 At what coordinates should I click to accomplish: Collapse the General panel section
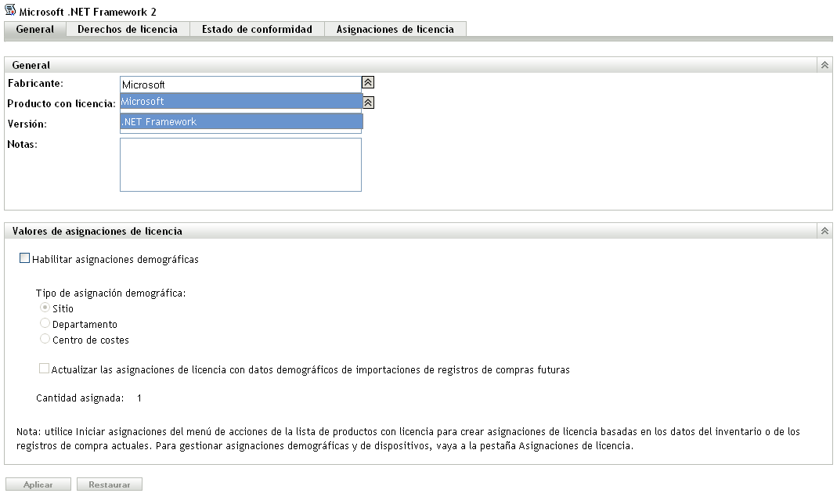click(824, 65)
